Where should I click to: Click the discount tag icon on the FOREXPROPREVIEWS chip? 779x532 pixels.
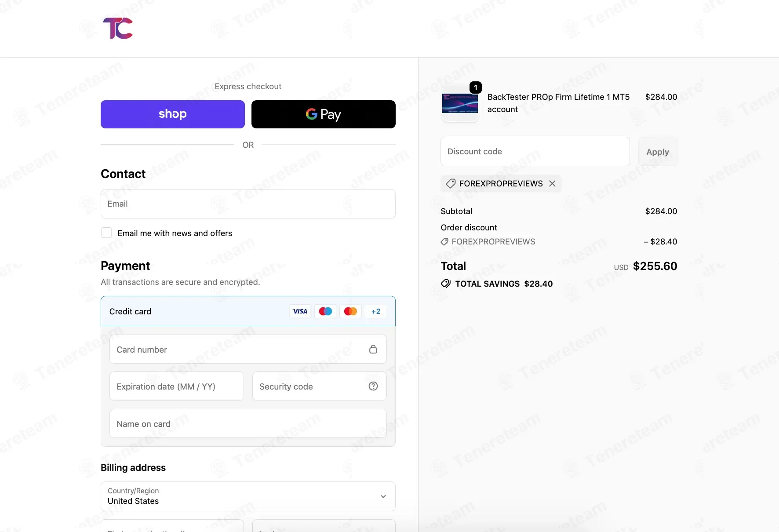coord(451,183)
